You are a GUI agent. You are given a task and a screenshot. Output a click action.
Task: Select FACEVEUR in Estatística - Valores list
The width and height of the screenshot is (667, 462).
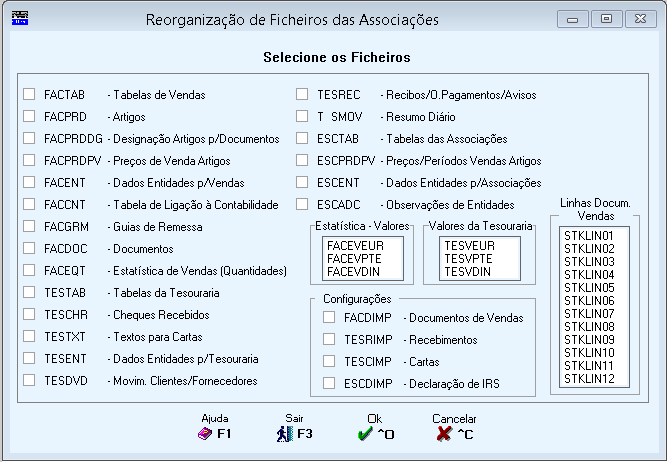point(356,246)
